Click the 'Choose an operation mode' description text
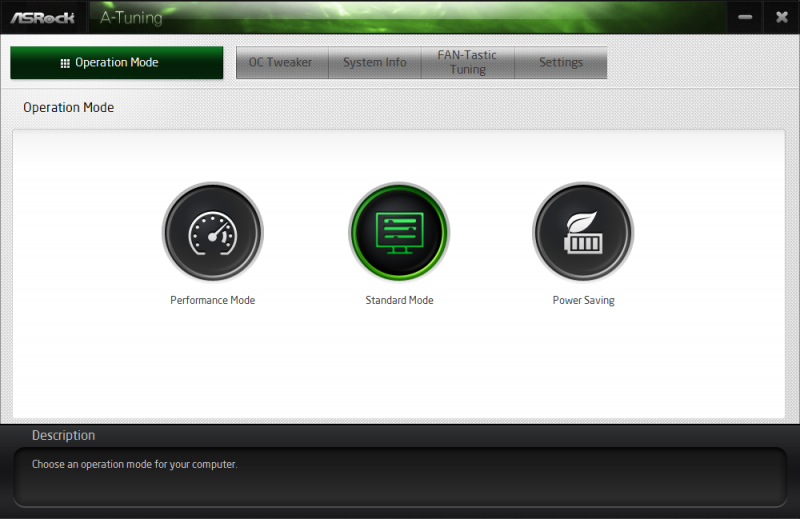This screenshot has width=800, height=519. click(135, 464)
